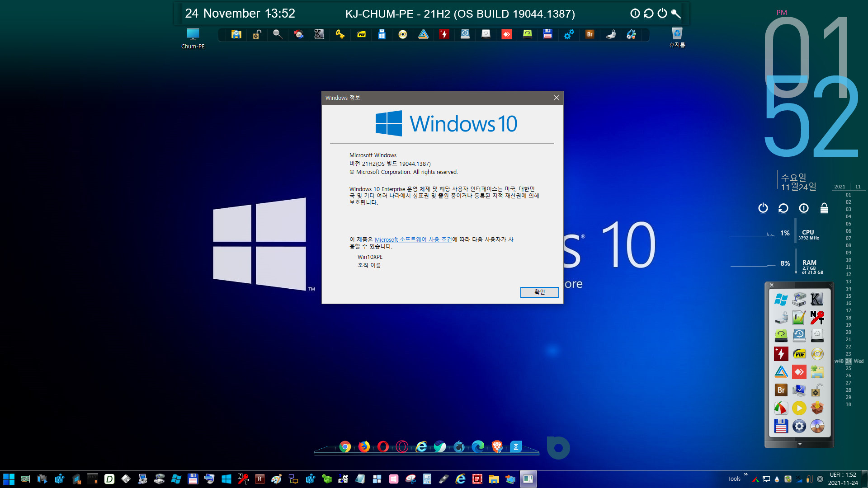Open the Start button on taskbar

click(x=9, y=479)
